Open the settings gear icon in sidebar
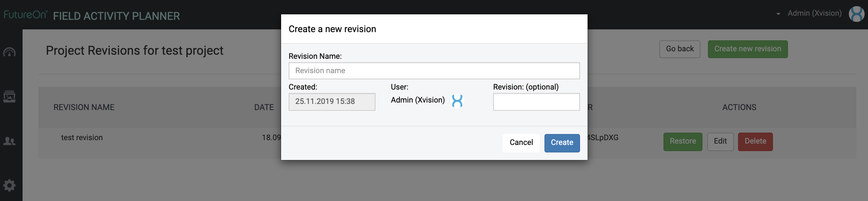The height and width of the screenshot is (201, 868). coord(10,185)
